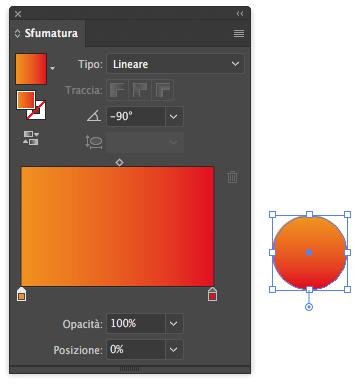The width and height of the screenshot is (364, 387).
Task: Expand the Posizione dropdown arrow
Action: pyautogui.click(x=174, y=350)
